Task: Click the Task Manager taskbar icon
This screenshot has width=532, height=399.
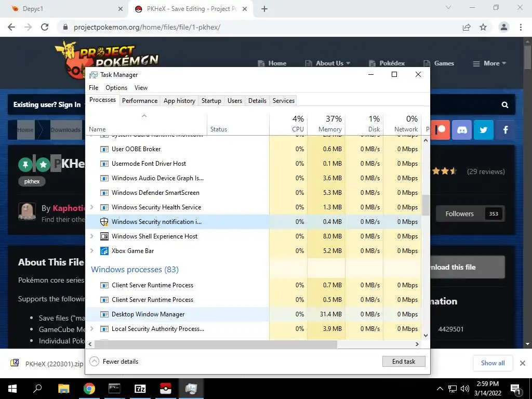Action: tap(191, 389)
